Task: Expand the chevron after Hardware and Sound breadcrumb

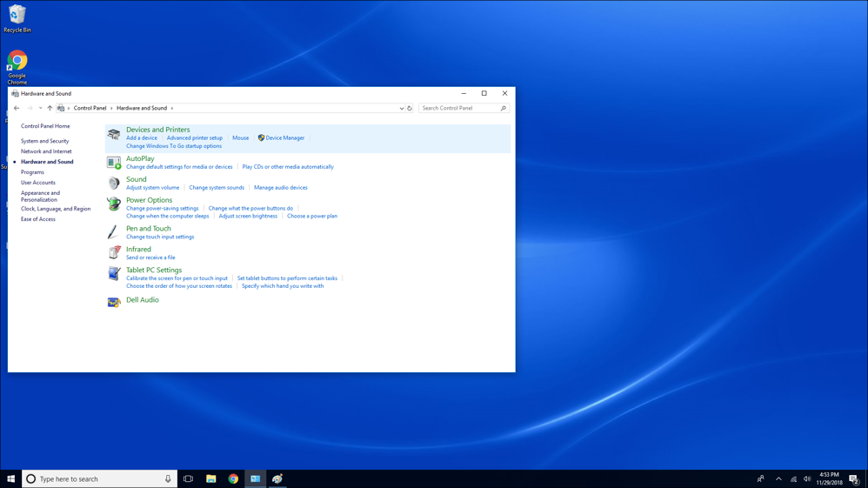Action: [x=172, y=108]
